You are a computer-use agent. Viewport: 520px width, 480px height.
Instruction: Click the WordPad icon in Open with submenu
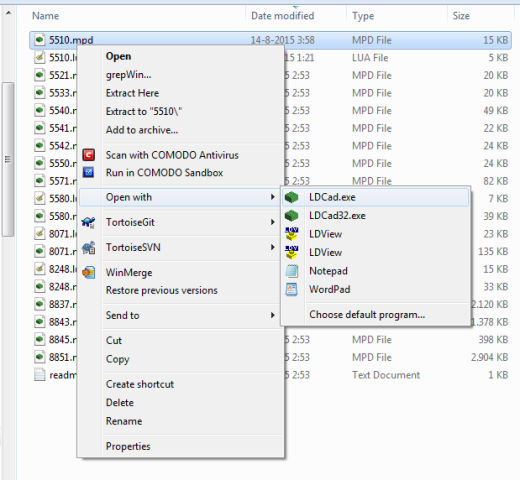[x=291, y=289]
